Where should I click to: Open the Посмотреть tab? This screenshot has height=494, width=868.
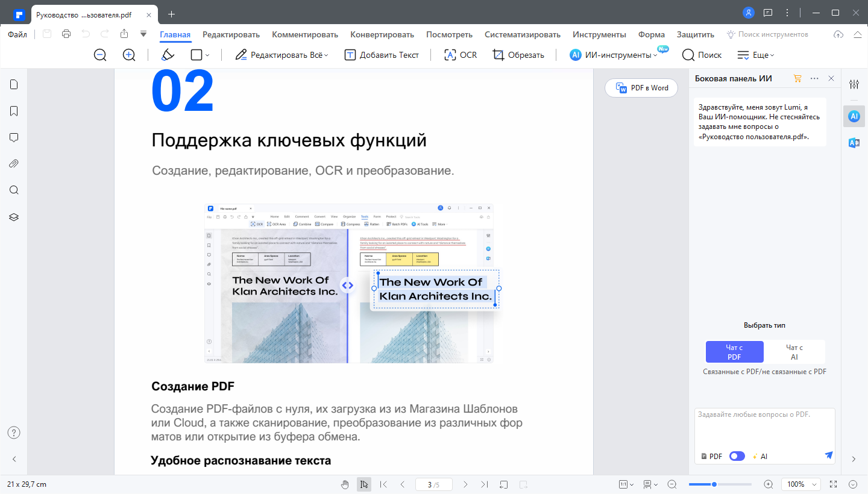(449, 34)
